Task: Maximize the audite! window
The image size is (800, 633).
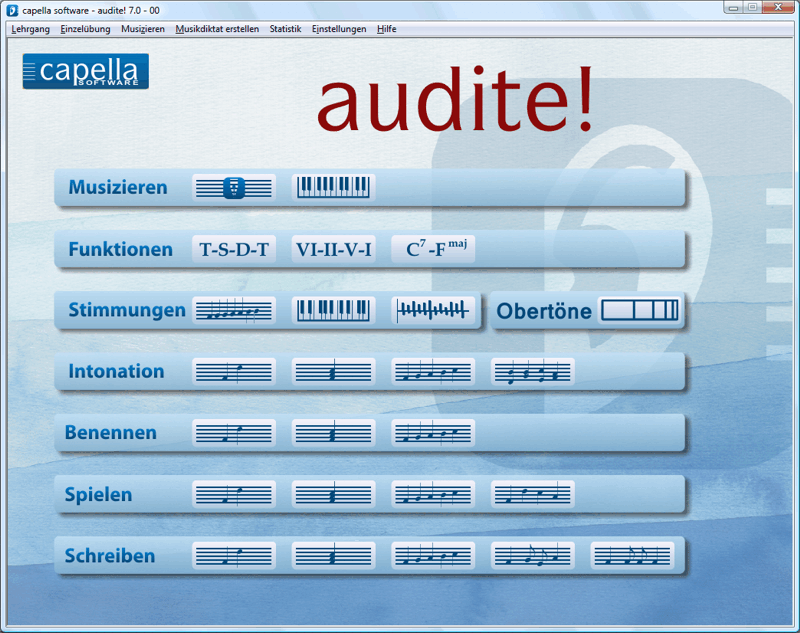Action: tap(752, 8)
